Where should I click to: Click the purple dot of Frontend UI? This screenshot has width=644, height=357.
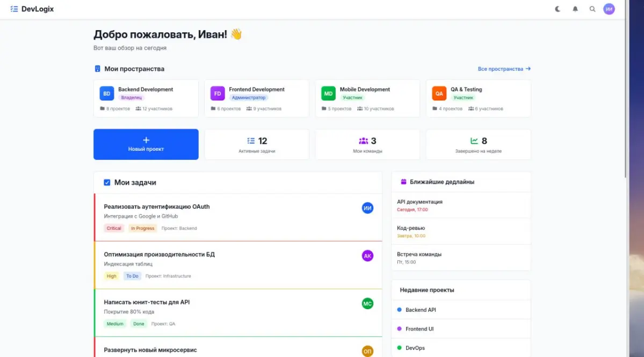pos(399,329)
